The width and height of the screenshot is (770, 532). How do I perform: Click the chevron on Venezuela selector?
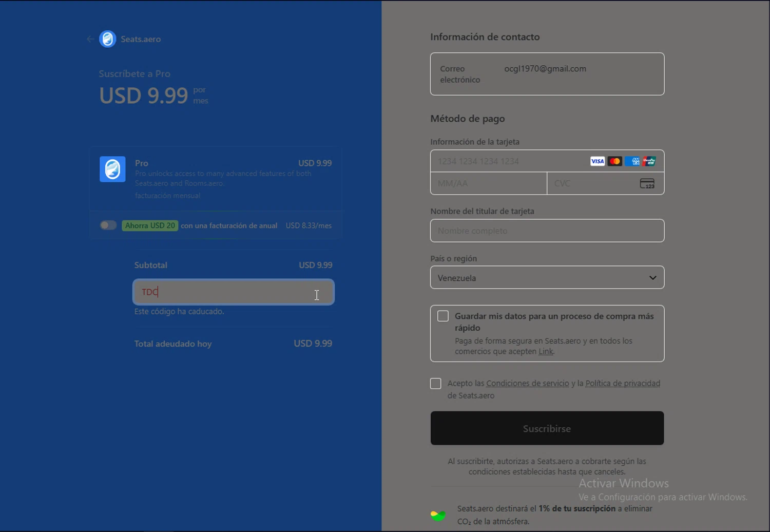tap(652, 278)
